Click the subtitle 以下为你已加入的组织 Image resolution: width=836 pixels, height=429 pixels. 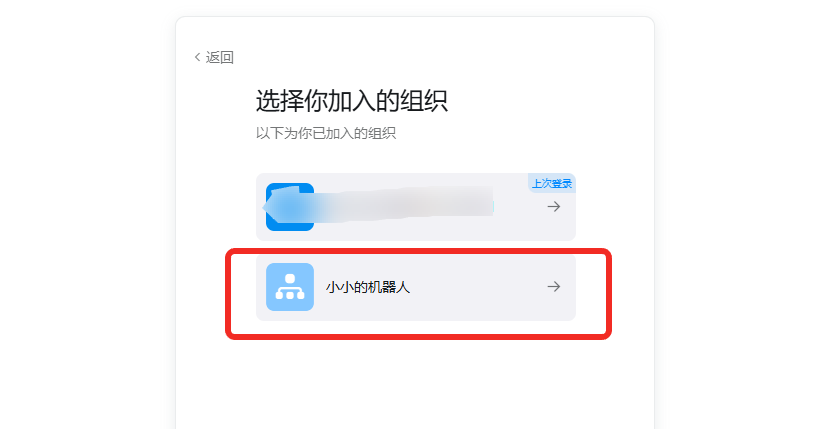click(326, 133)
